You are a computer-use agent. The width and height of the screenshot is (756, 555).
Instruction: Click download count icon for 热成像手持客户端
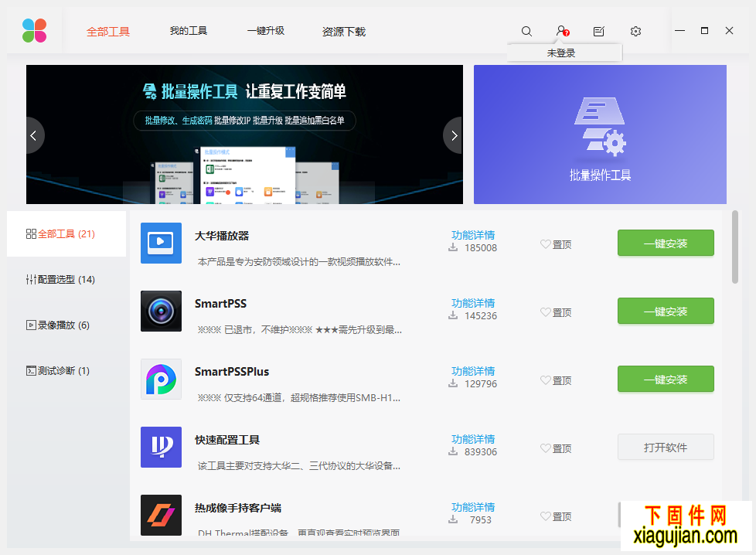(x=453, y=519)
